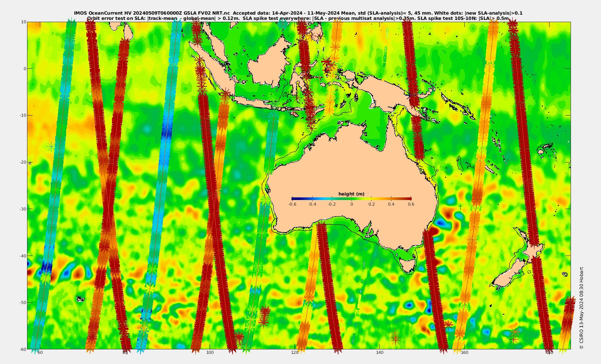Screen dimensions: 601x364
Task: Click the latitude axis label -10
Action: (23, 115)
